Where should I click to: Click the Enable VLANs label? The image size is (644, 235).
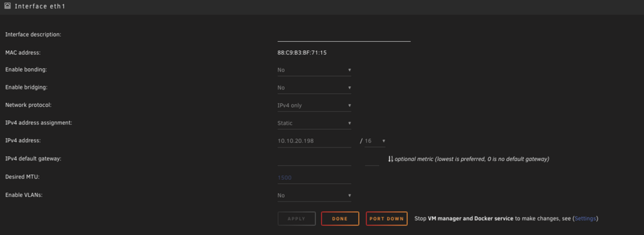[x=24, y=196]
